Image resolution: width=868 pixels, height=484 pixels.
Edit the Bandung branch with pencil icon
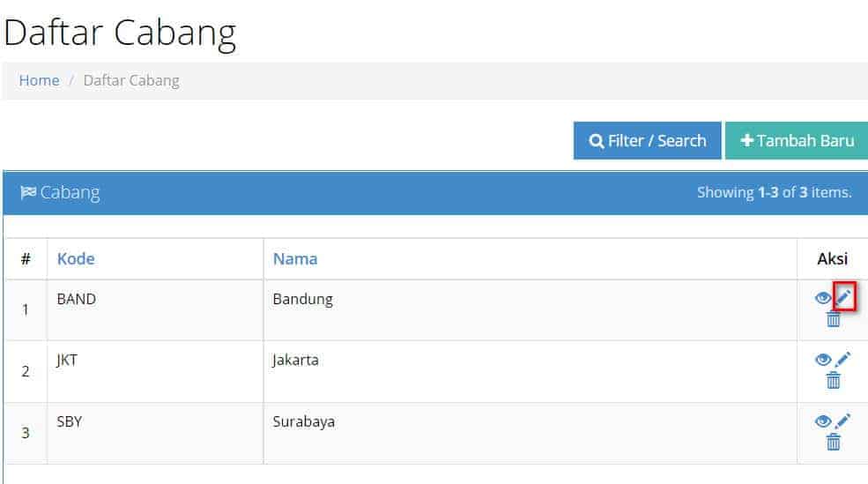click(843, 297)
